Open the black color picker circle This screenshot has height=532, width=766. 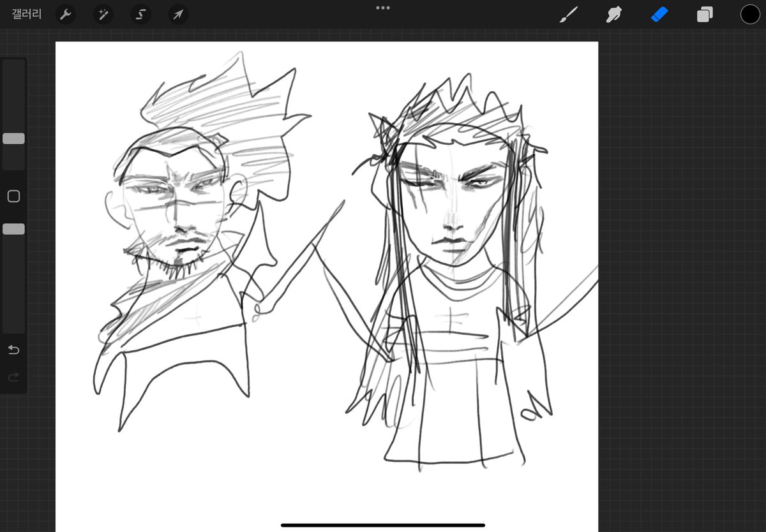click(x=750, y=14)
